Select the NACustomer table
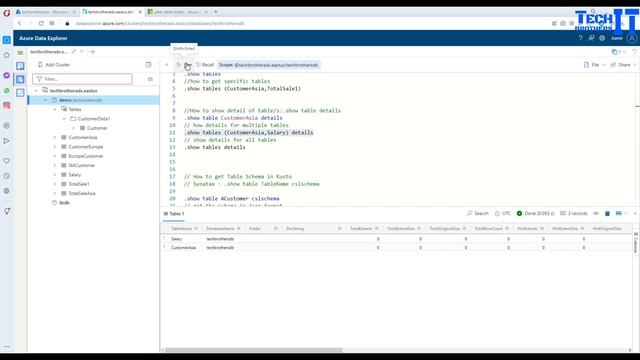640x360 pixels. (x=82, y=166)
